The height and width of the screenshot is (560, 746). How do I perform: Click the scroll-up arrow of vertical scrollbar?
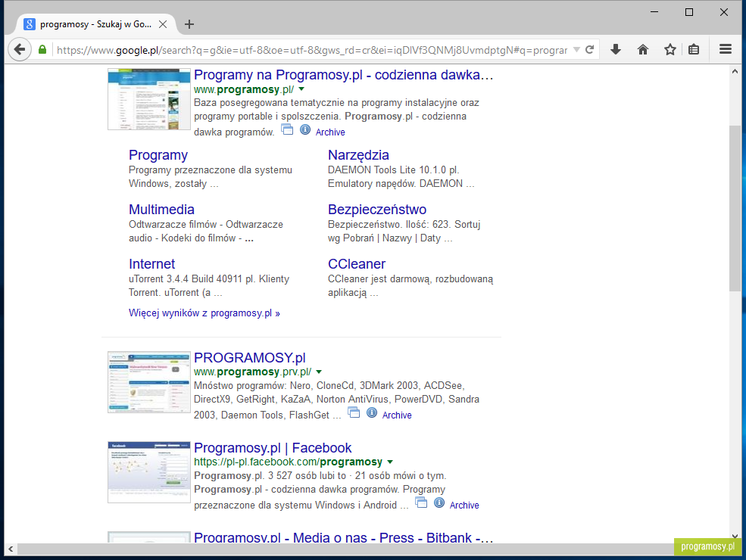click(x=735, y=72)
